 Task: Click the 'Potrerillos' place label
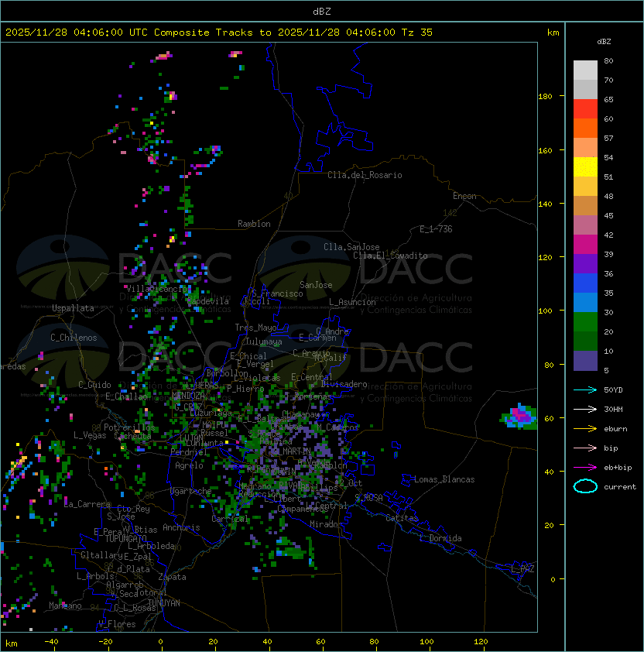129,427
